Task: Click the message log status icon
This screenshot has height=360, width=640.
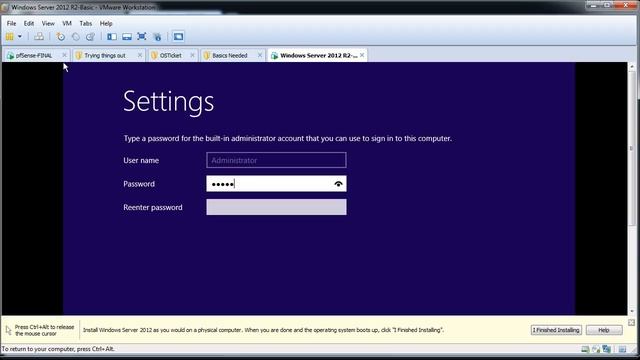Action: [622, 349]
